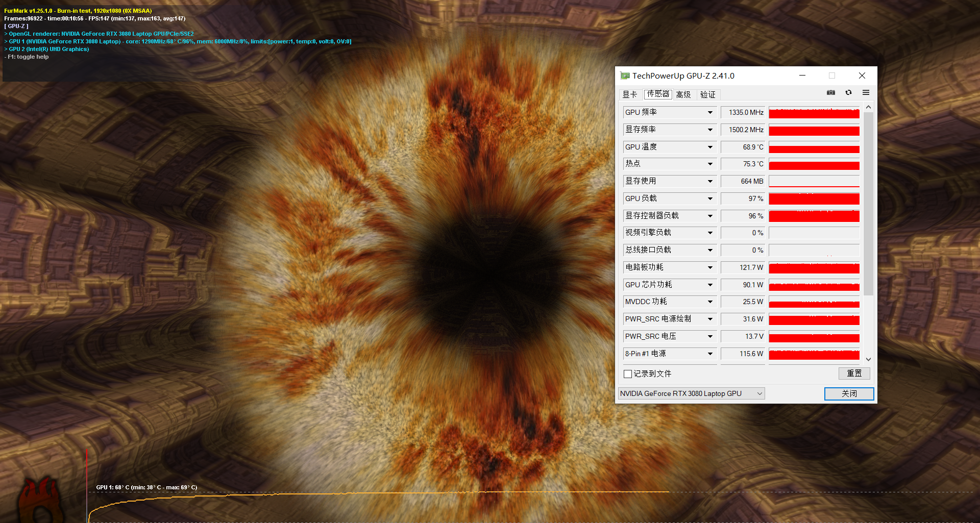980x523 pixels.
Task: Click the GPU-Z refresh icon
Action: [x=848, y=92]
